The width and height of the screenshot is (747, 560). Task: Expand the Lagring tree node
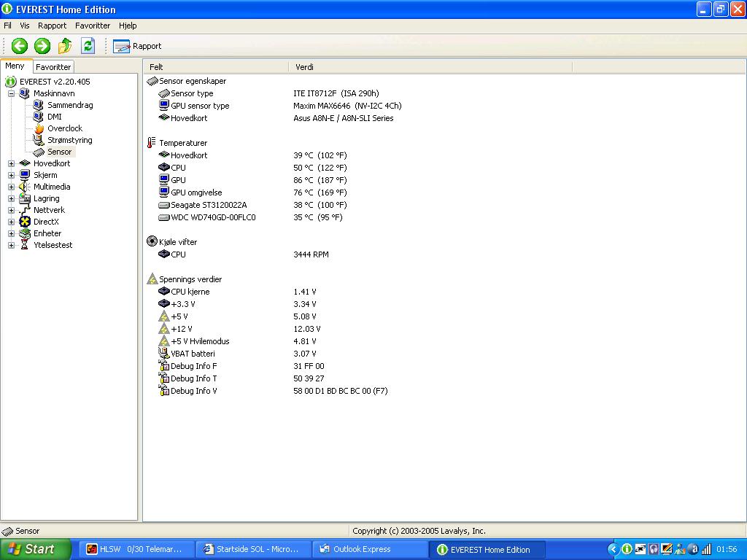[x=12, y=198]
